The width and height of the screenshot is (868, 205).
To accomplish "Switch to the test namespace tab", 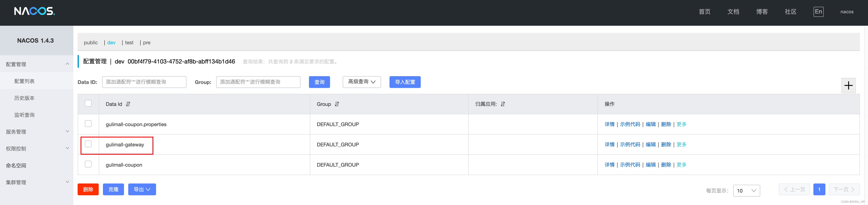I will tap(129, 42).
